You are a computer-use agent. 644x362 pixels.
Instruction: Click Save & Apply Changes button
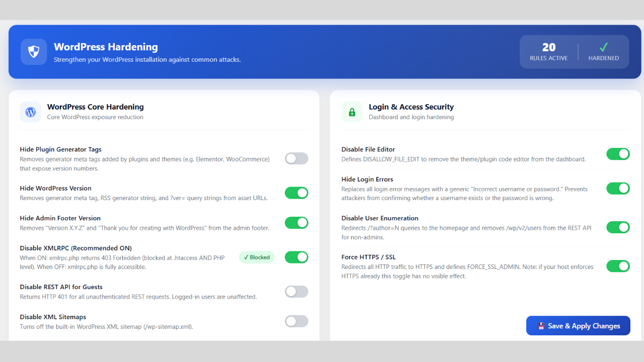click(578, 326)
